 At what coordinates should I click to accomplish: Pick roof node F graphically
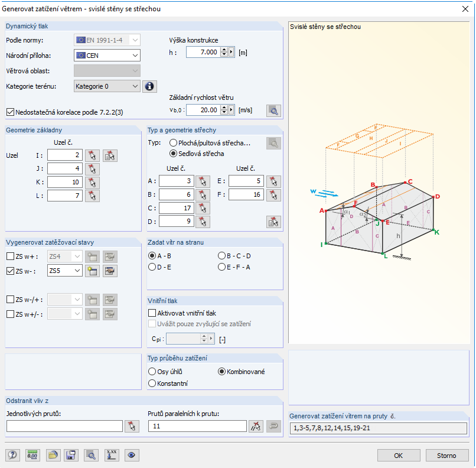(x=273, y=194)
